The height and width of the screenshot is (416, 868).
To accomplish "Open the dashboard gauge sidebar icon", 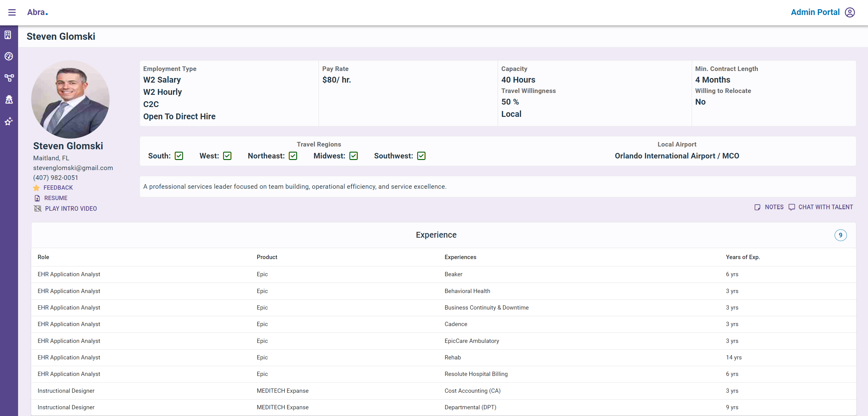I will coord(9,56).
